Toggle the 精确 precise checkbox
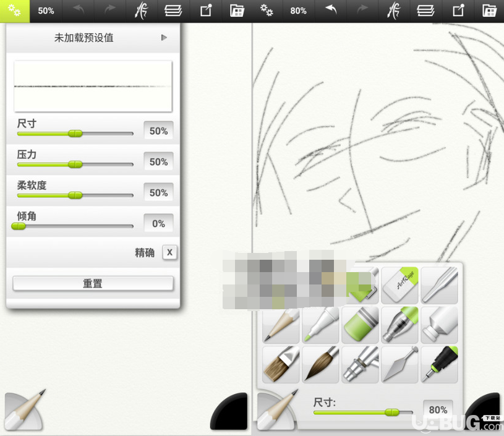 (x=169, y=252)
